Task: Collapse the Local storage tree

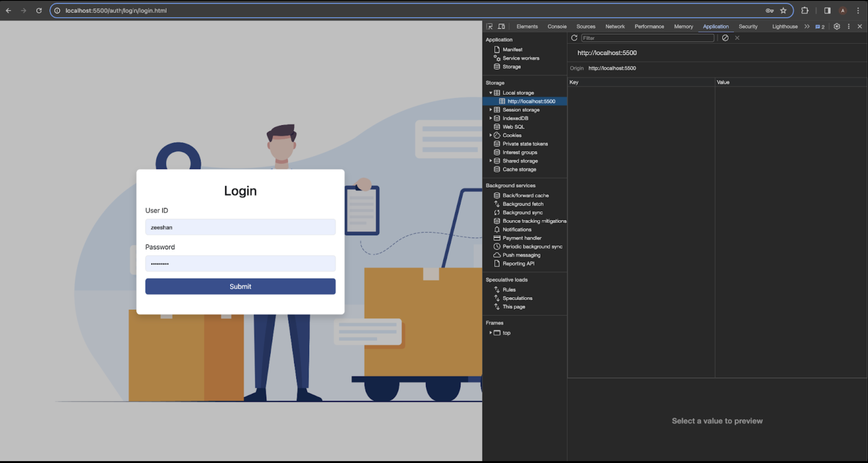Action: pos(491,93)
